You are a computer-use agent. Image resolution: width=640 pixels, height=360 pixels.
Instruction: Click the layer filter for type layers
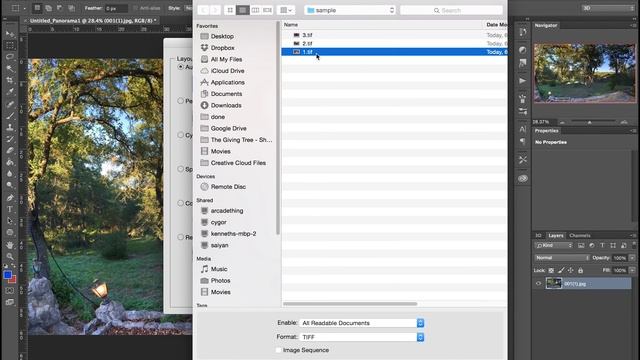click(x=602, y=245)
